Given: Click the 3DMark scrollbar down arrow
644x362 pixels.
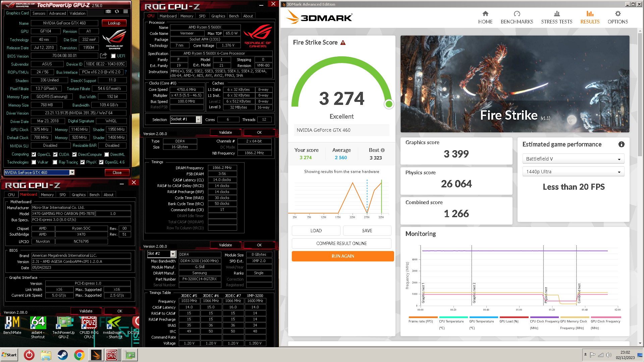Looking at the screenshot, I should 640,343.
